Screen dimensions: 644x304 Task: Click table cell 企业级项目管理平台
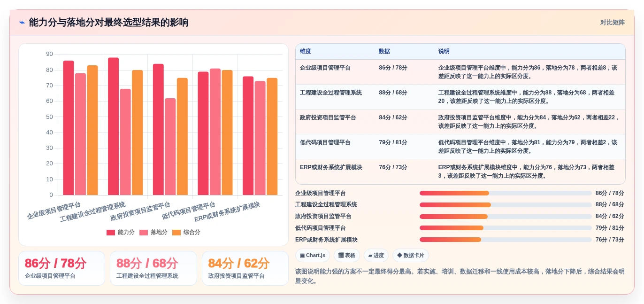[325, 68]
